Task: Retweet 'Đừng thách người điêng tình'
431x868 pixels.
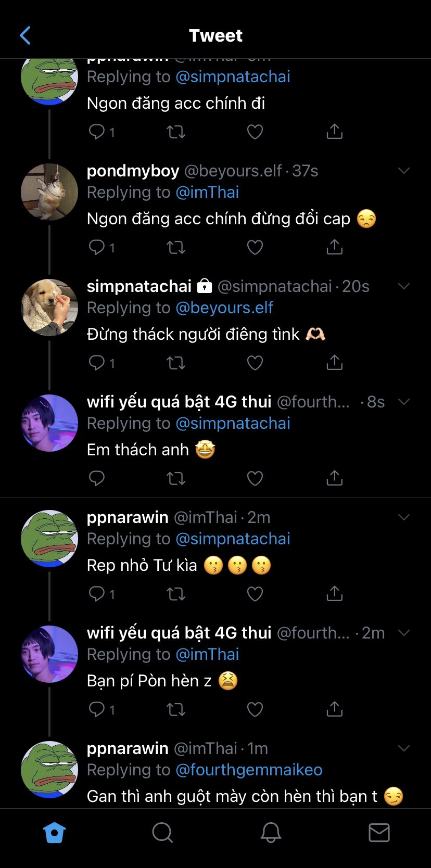Action: [x=175, y=362]
